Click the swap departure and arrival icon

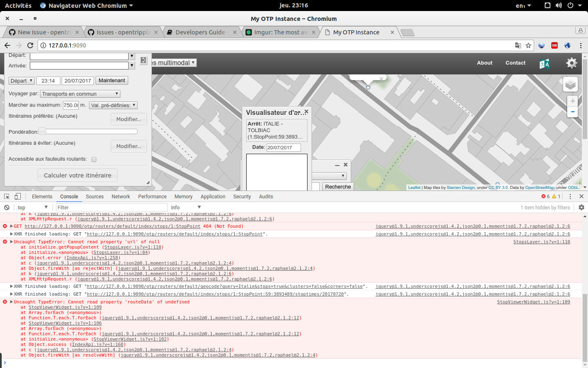coord(143,61)
